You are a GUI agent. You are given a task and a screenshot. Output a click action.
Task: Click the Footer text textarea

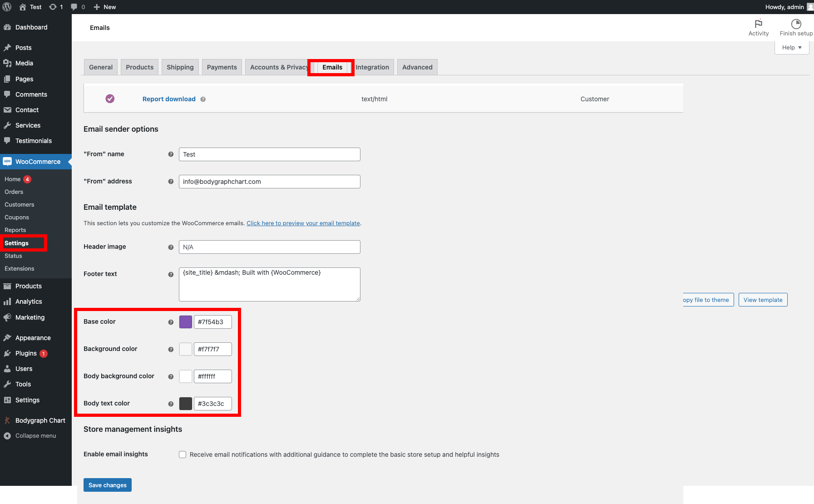tap(270, 284)
